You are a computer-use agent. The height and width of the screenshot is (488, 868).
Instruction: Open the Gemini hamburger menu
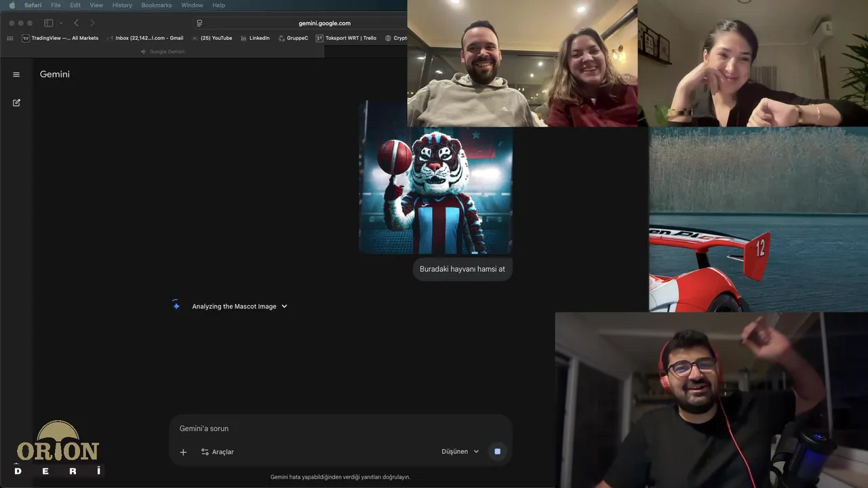[16, 75]
